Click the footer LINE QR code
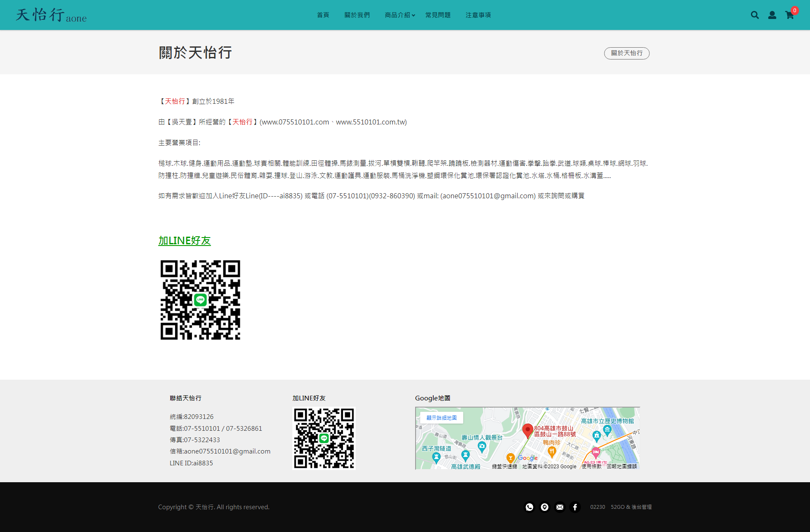This screenshot has width=810, height=532. [324, 438]
